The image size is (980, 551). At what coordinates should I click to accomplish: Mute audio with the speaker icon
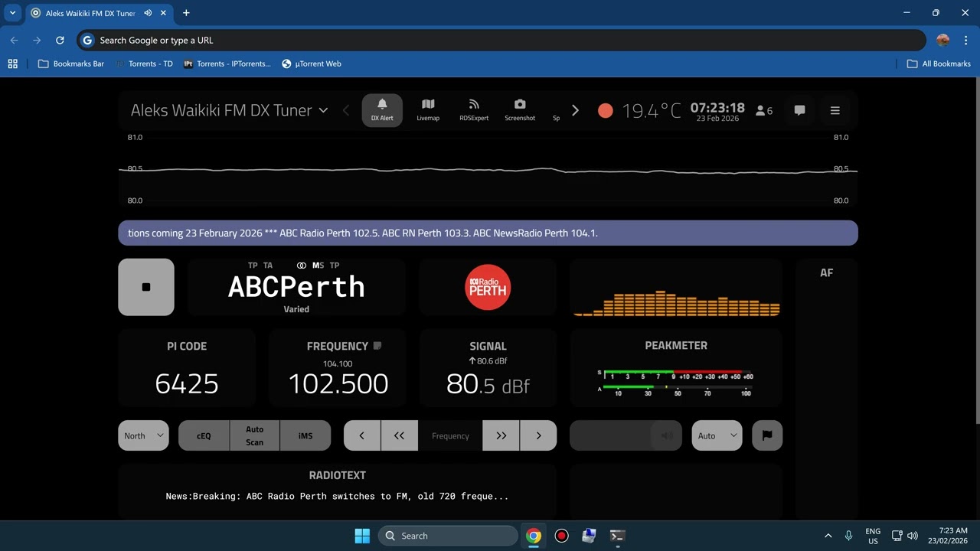pos(667,435)
